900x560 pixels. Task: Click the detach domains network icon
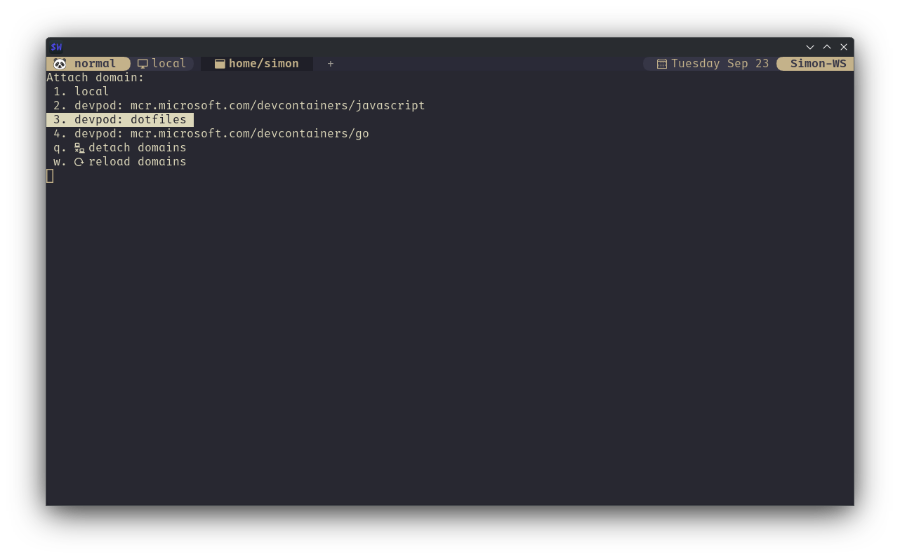[x=79, y=148]
